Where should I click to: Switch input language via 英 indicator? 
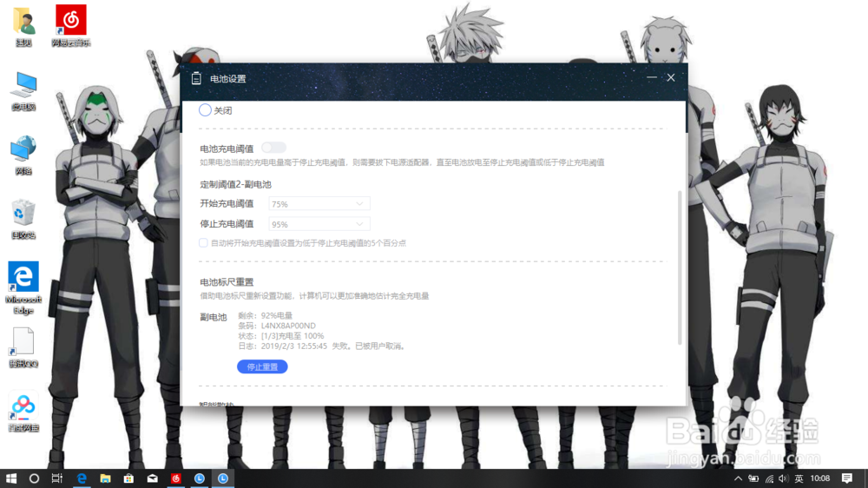coord(799,478)
